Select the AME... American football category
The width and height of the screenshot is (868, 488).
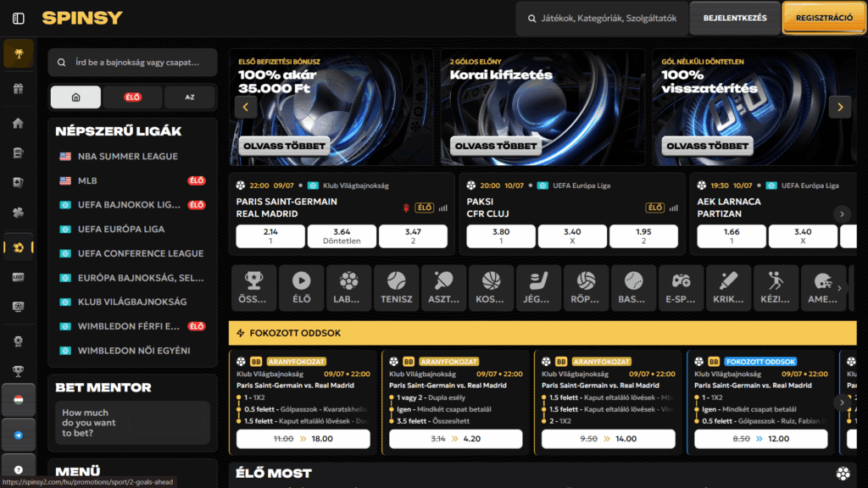(823, 288)
